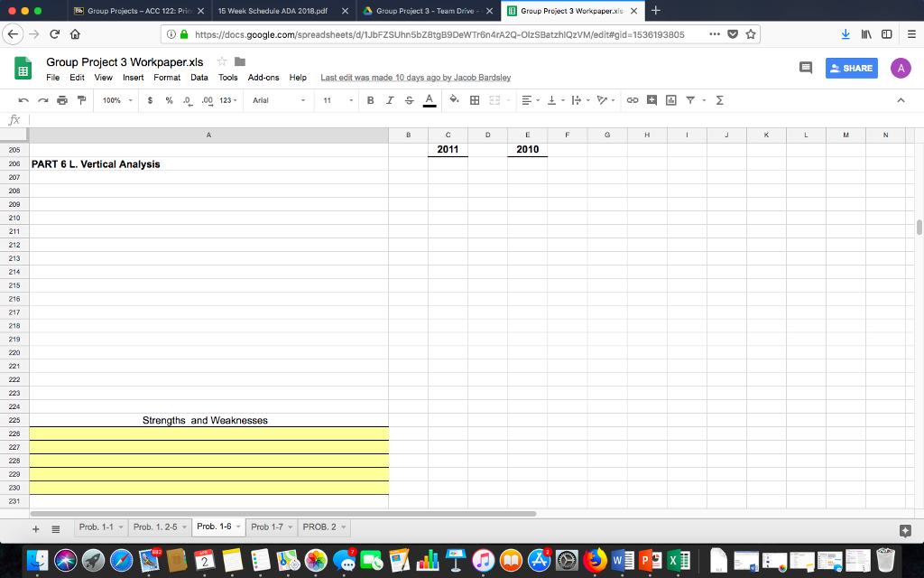Click the add new sheet plus button
The image size is (924, 578).
[34, 528]
